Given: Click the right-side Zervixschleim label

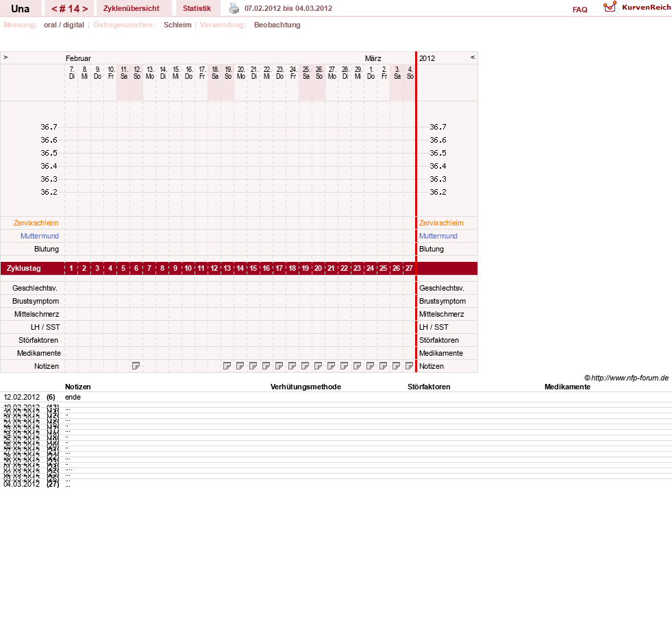Looking at the screenshot, I should [441, 223].
